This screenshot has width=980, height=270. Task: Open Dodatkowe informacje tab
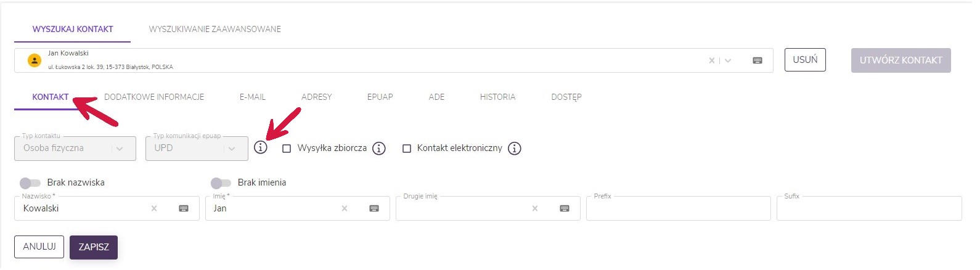click(x=154, y=97)
